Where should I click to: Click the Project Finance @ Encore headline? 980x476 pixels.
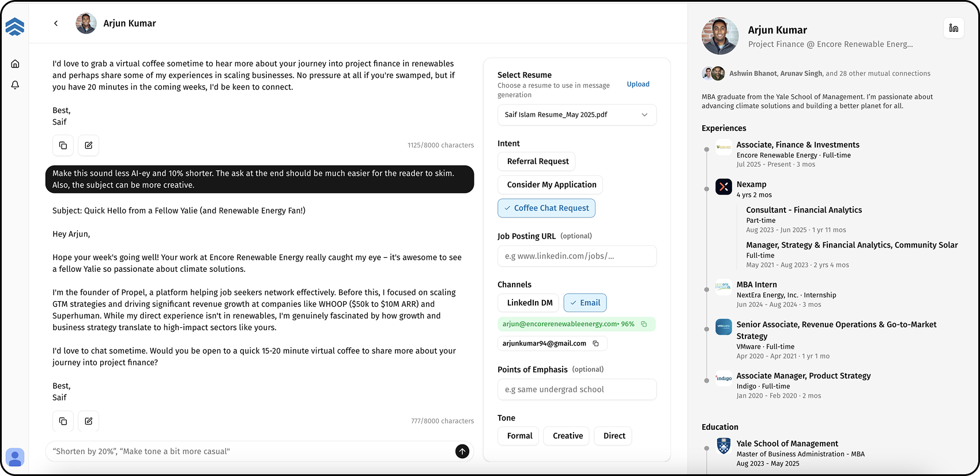tap(830, 44)
